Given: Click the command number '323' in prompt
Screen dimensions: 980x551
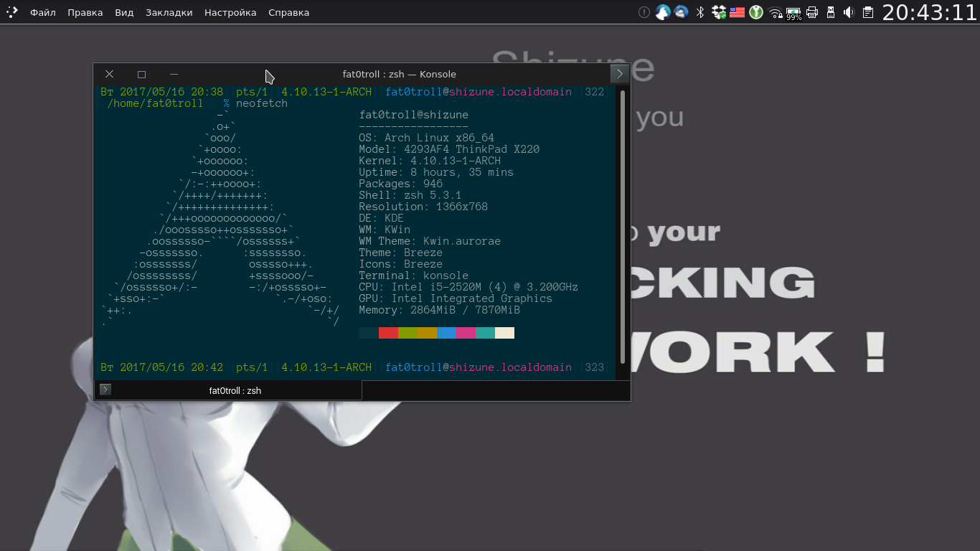Looking at the screenshot, I should tap(595, 367).
